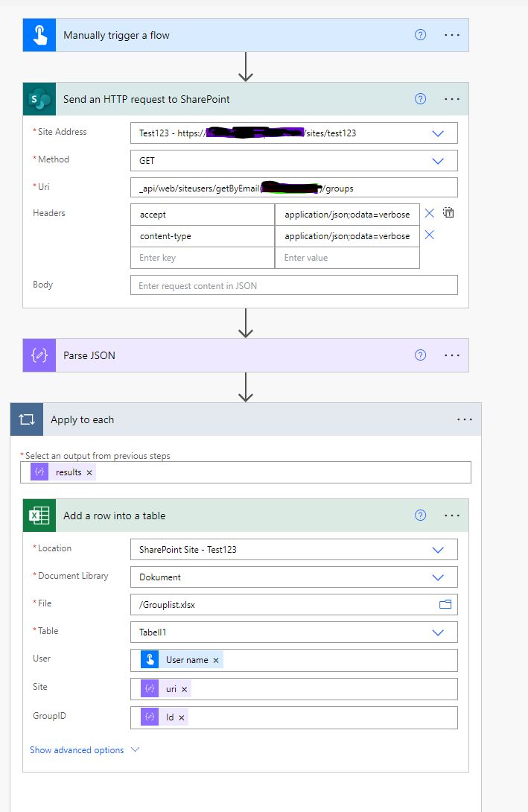Collapse the Add a row into a table header
This screenshot has width=528, height=812.
pyautogui.click(x=246, y=516)
